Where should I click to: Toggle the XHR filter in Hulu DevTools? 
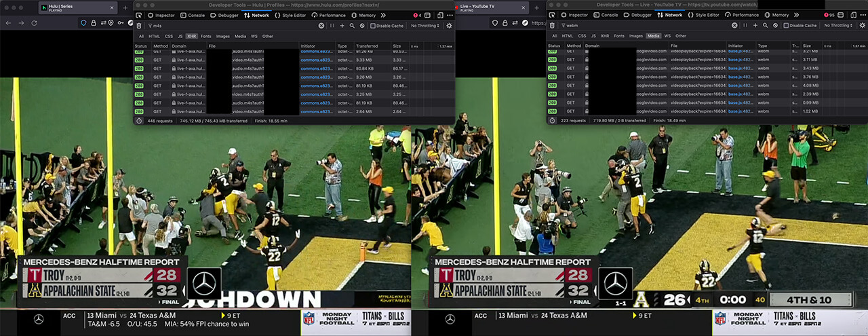191,36
